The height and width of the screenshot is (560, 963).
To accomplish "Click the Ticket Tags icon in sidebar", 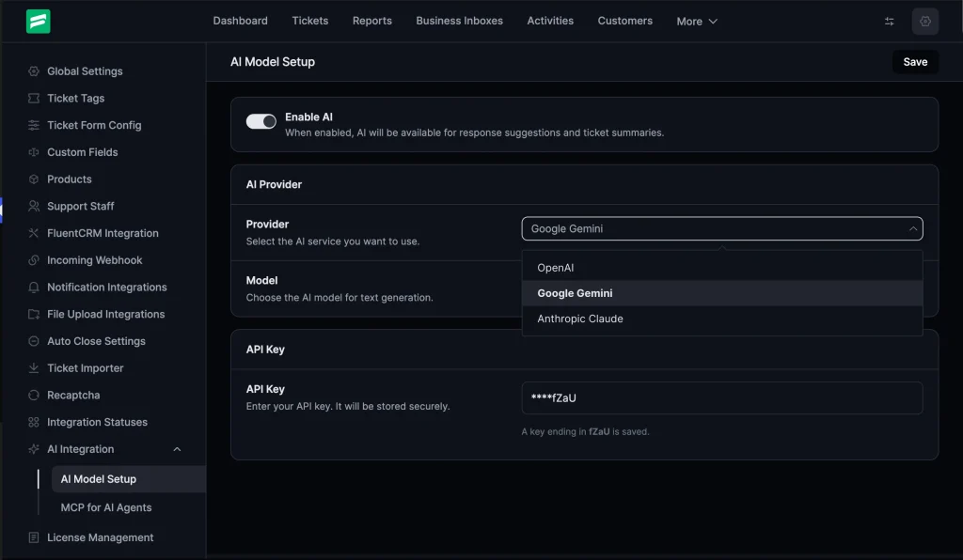I will tap(34, 98).
